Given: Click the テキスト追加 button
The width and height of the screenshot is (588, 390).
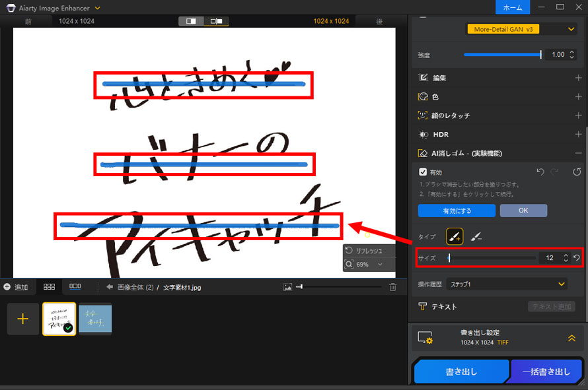Looking at the screenshot, I should coord(551,306).
